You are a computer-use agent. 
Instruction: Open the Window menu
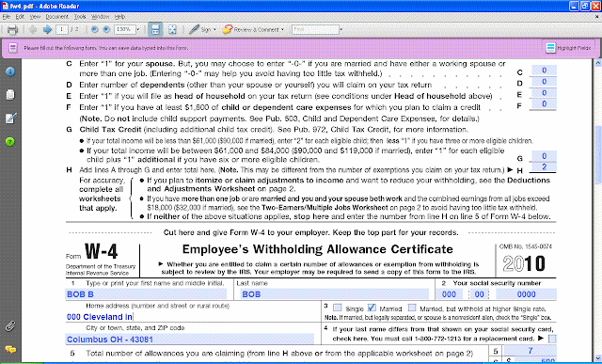[101, 17]
